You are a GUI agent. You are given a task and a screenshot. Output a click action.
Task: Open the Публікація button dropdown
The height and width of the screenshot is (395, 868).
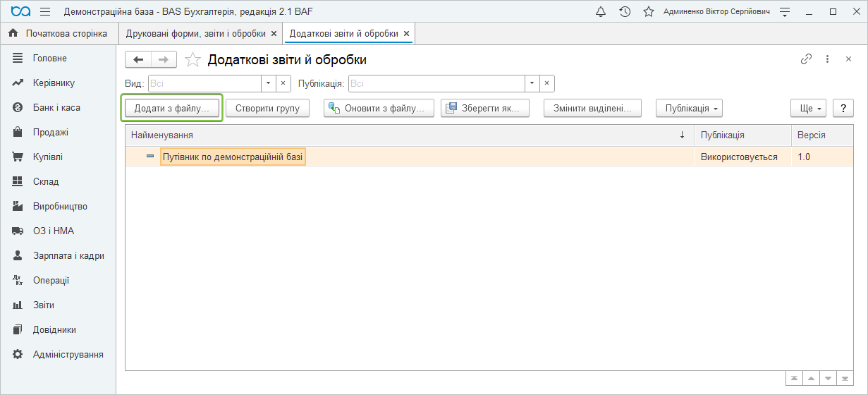pyautogui.click(x=689, y=108)
